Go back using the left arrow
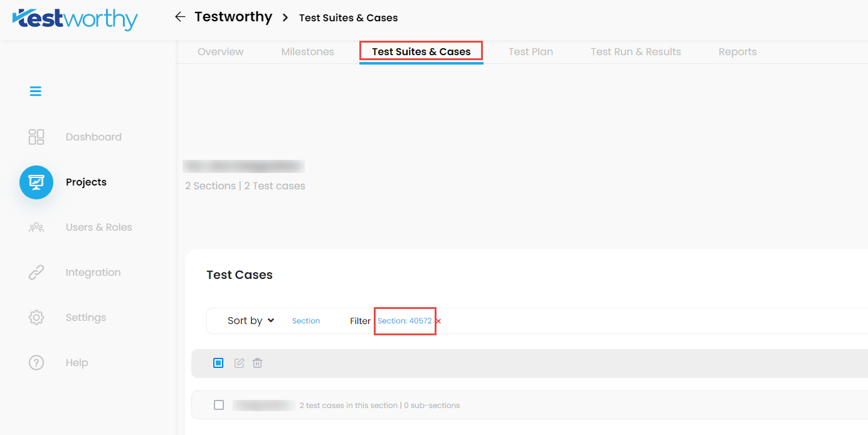The image size is (868, 435). (180, 17)
